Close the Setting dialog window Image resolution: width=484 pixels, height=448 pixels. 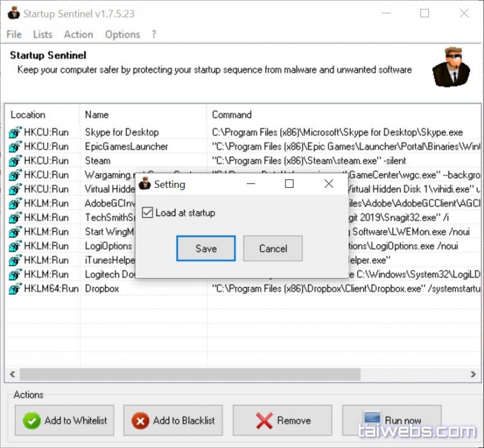329,183
